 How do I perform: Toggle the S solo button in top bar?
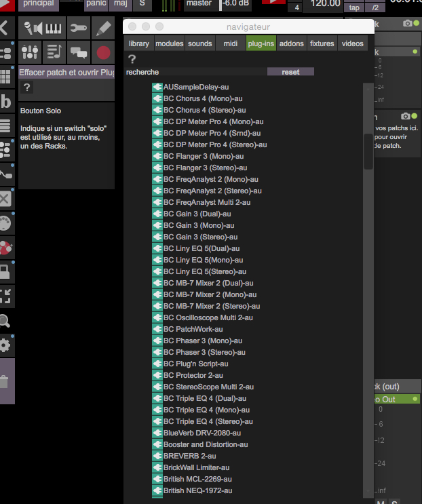click(142, 4)
